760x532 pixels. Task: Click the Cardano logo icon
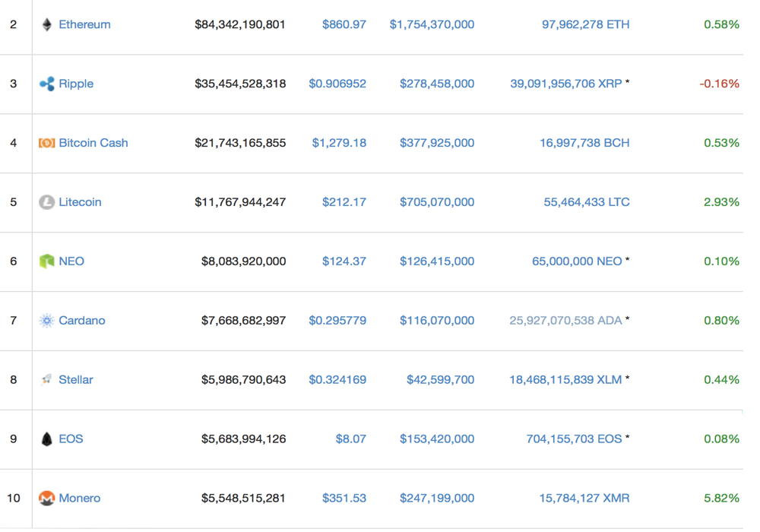coord(46,320)
